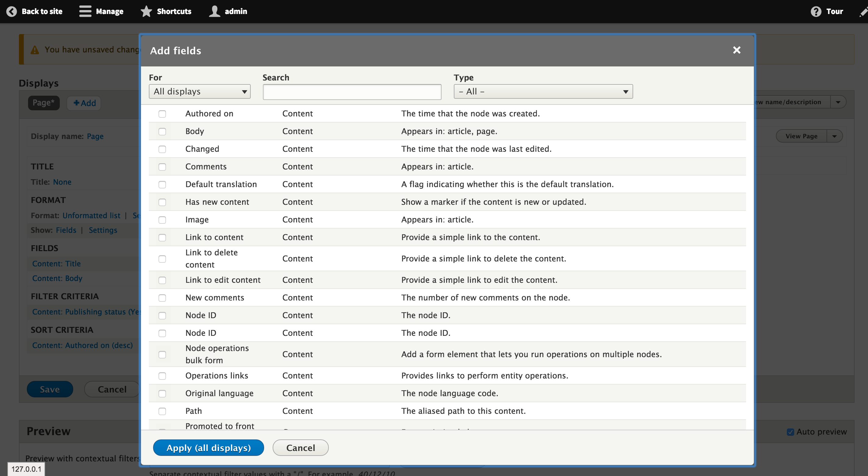Click the Show row Settings link
This screenshot has width=868, height=476.
(103, 230)
